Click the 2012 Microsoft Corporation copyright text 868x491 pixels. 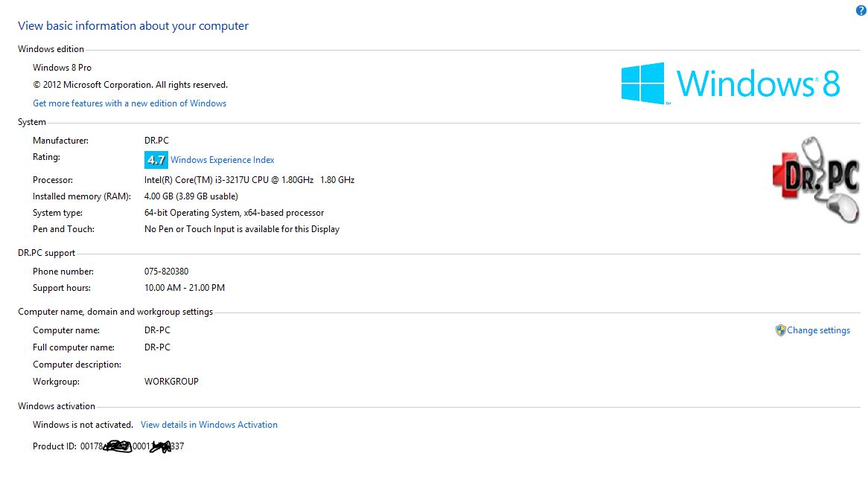coord(130,85)
